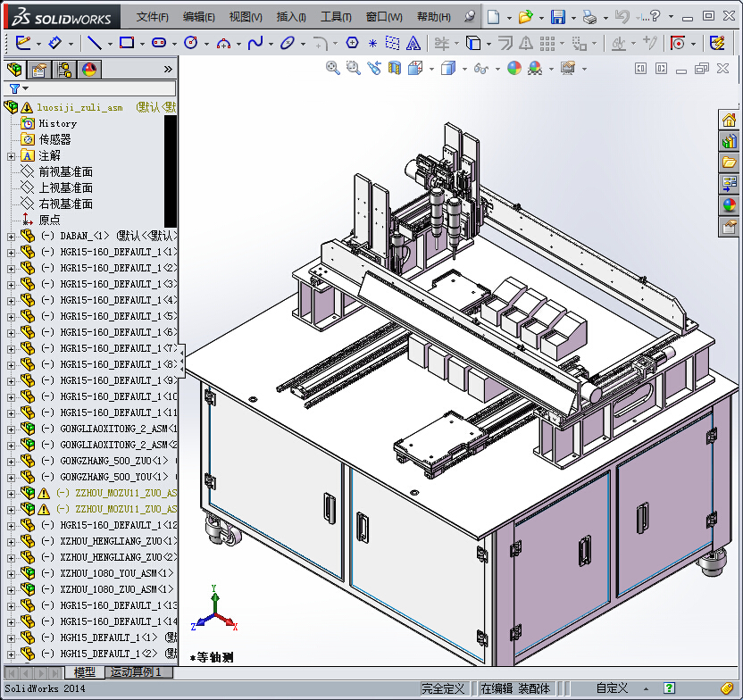
Task: Open the Design Library side tab
Action: tap(730, 141)
